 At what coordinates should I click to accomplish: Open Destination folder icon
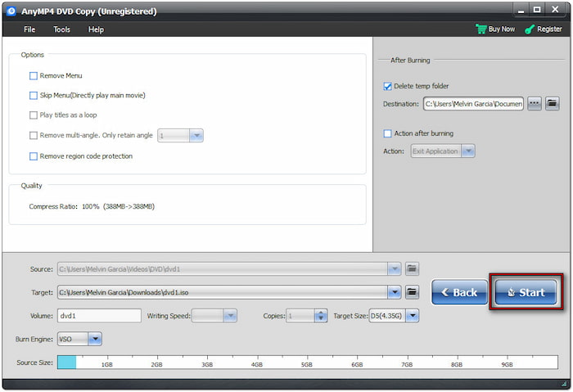click(552, 104)
